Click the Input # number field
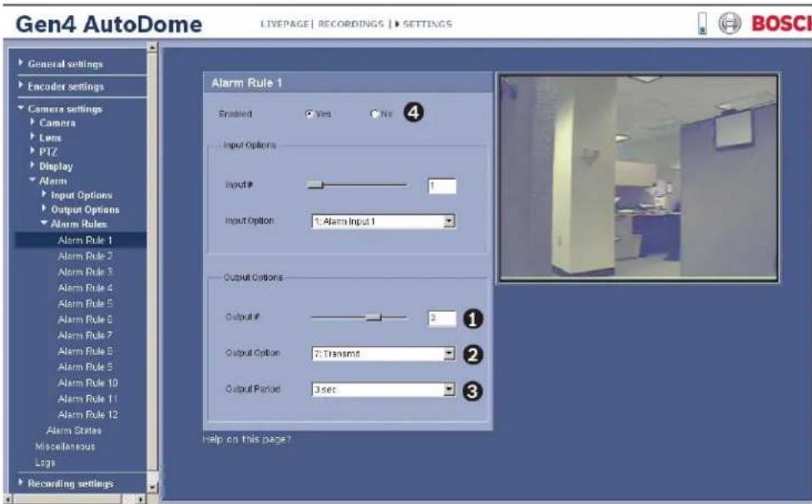The width and height of the screenshot is (812, 504). tap(443, 185)
